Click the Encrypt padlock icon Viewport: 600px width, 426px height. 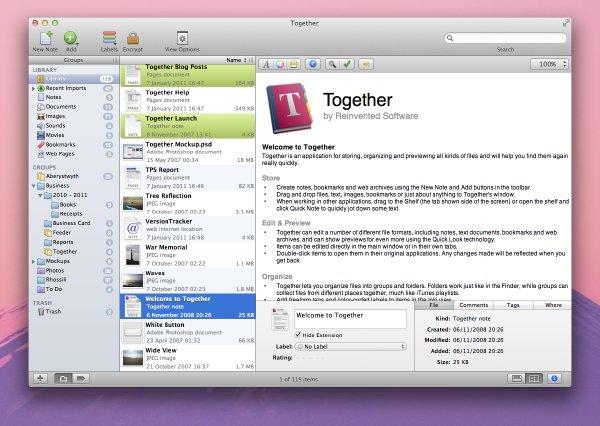[x=133, y=38]
